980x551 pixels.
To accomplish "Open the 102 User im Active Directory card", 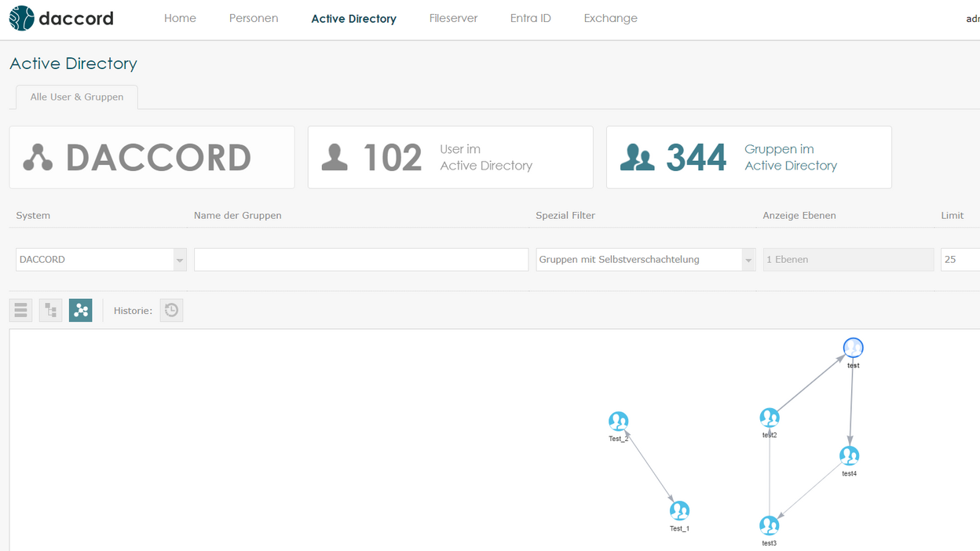I will (x=450, y=157).
